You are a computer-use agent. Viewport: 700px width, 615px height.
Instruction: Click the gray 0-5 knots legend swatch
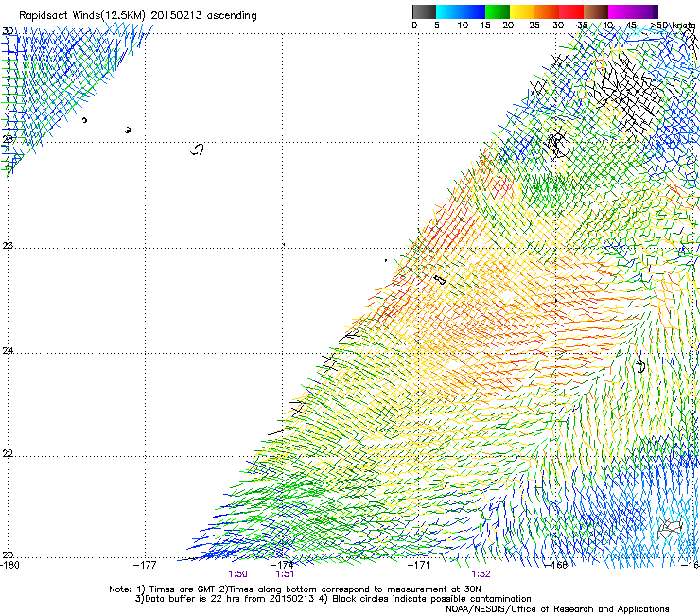424,11
